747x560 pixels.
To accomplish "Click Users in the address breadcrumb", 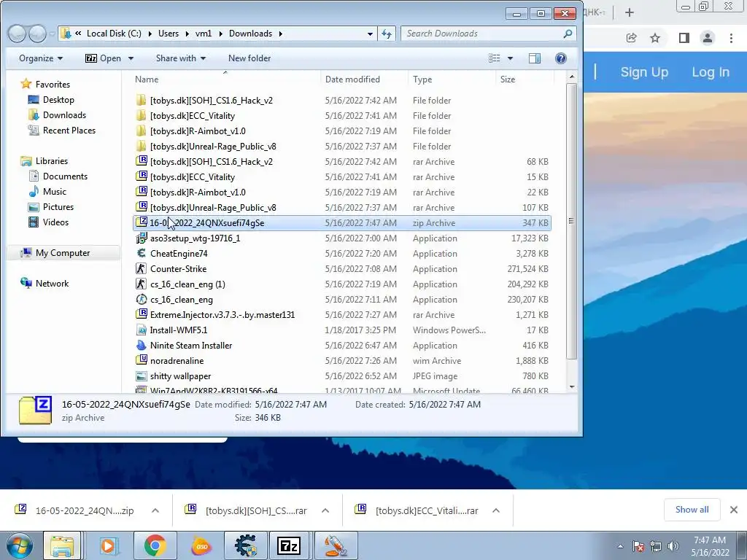I will click(x=169, y=34).
